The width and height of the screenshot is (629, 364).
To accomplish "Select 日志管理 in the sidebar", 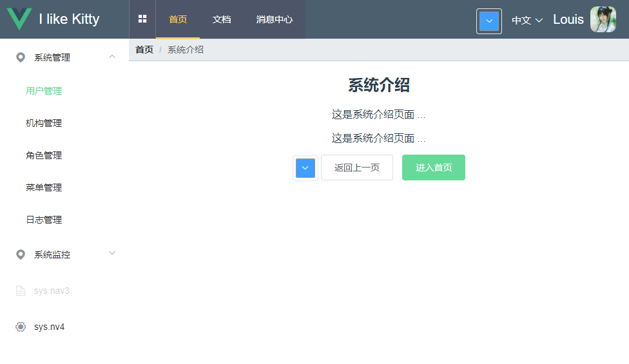I will coord(44,220).
